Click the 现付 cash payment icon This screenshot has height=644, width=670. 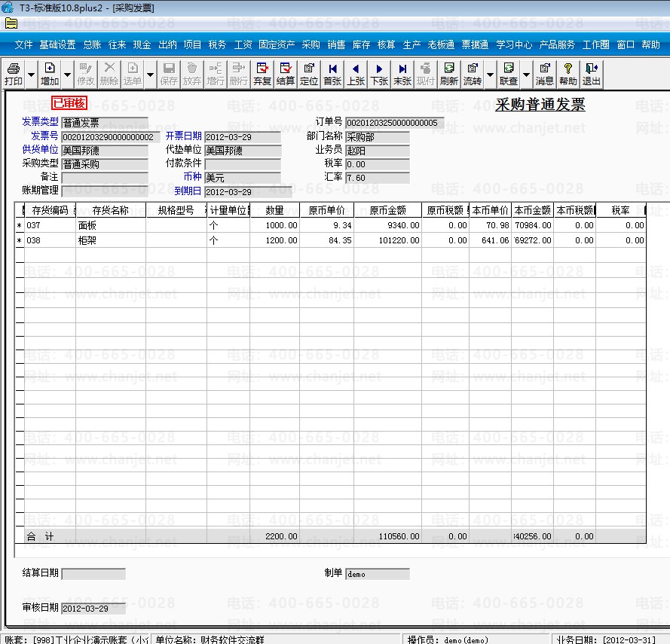(x=426, y=75)
